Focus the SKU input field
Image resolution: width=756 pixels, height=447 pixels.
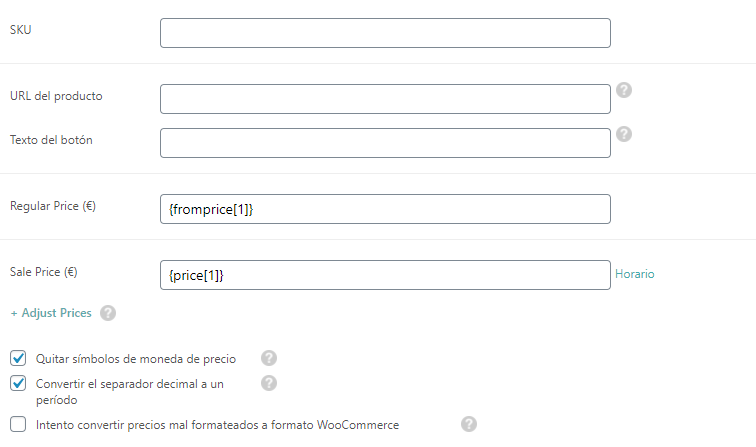click(x=385, y=33)
